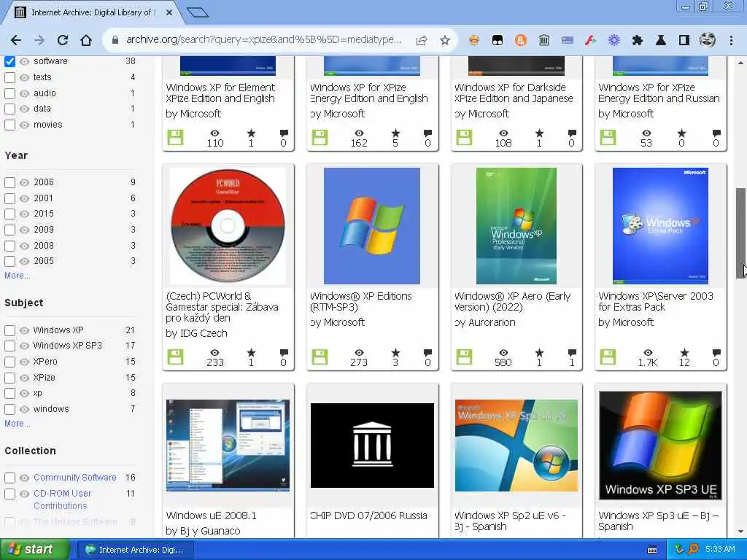Toggle the browser side panel icon
This screenshot has height=560, width=747.
(684, 40)
